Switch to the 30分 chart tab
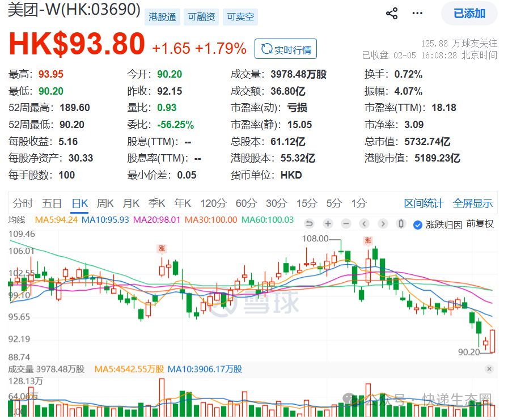This screenshot has height=420, width=508. point(276,203)
